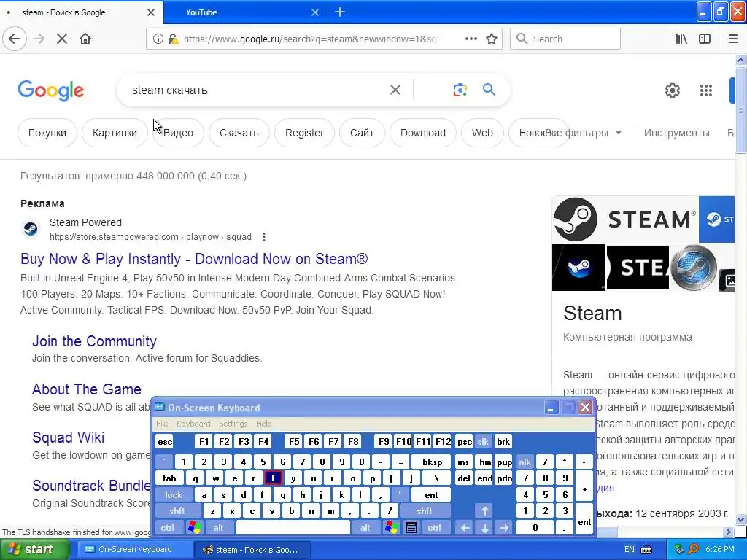Open the tray keyboard icon beside EN
The height and width of the screenshot is (560, 747).
(646, 550)
